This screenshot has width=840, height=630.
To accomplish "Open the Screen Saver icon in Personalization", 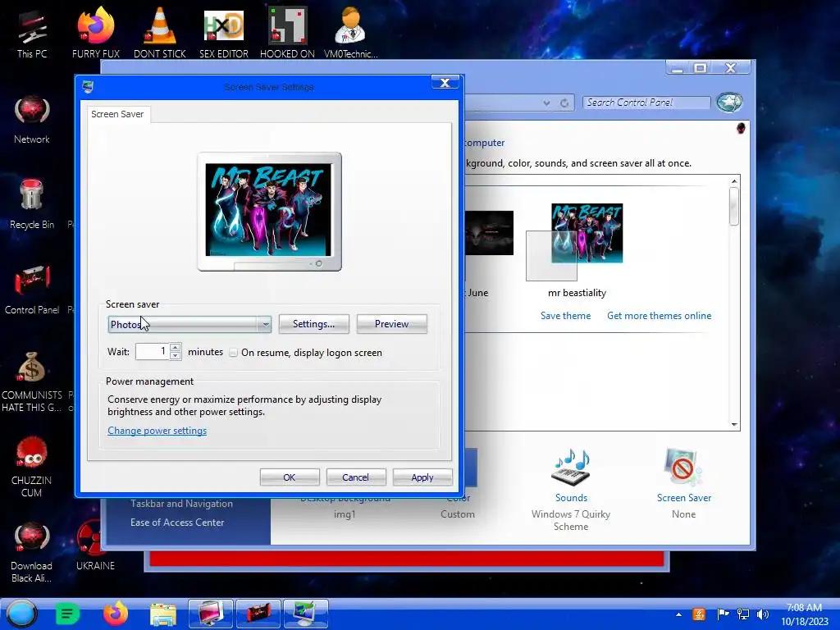I will tap(683, 483).
